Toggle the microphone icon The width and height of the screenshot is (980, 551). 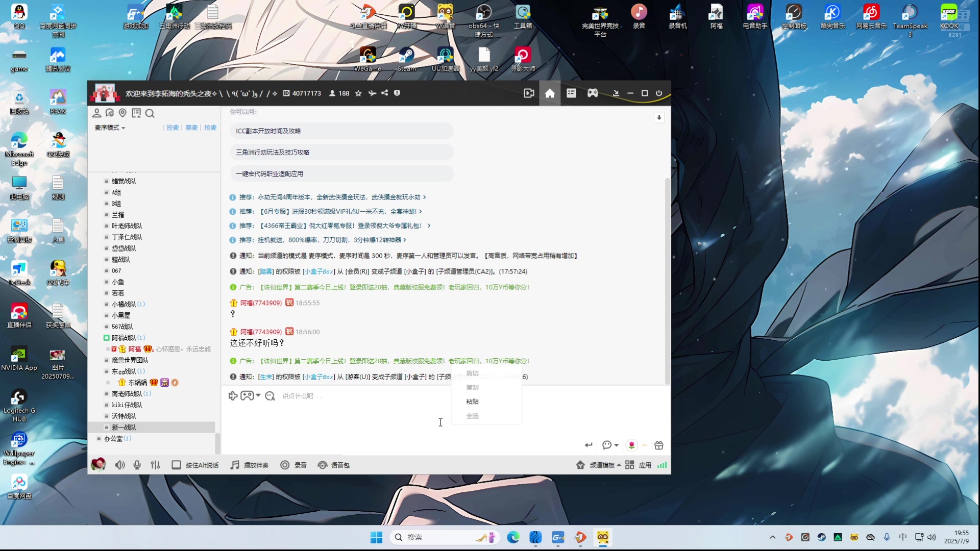(137, 465)
